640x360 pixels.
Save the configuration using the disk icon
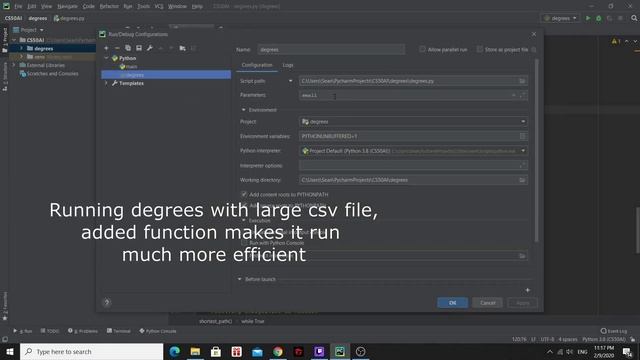coord(139,48)
